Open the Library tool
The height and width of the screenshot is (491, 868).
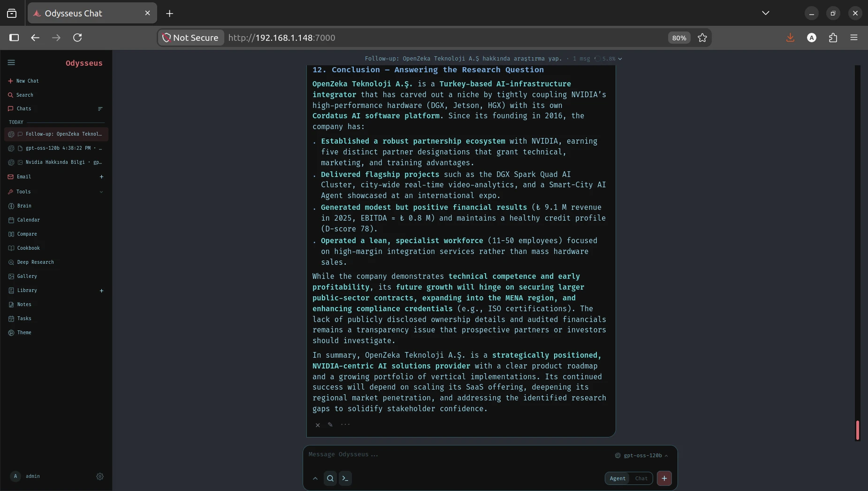23,291
